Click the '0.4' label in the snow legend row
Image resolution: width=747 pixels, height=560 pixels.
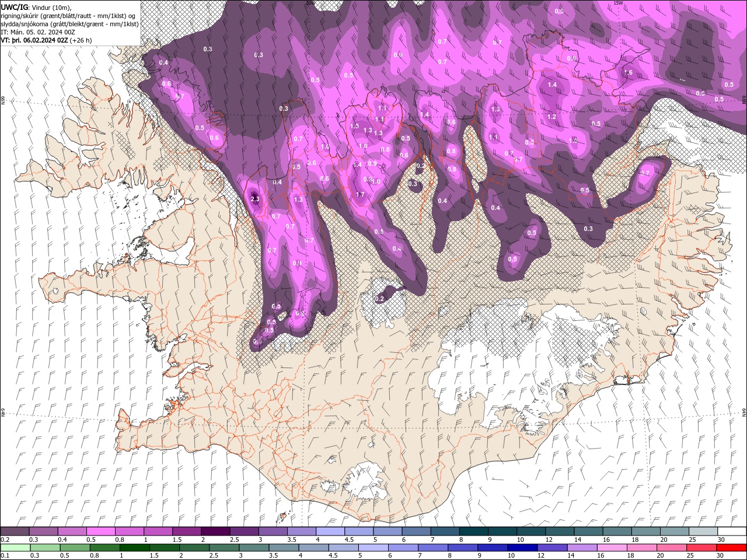(x=62, y=540)
